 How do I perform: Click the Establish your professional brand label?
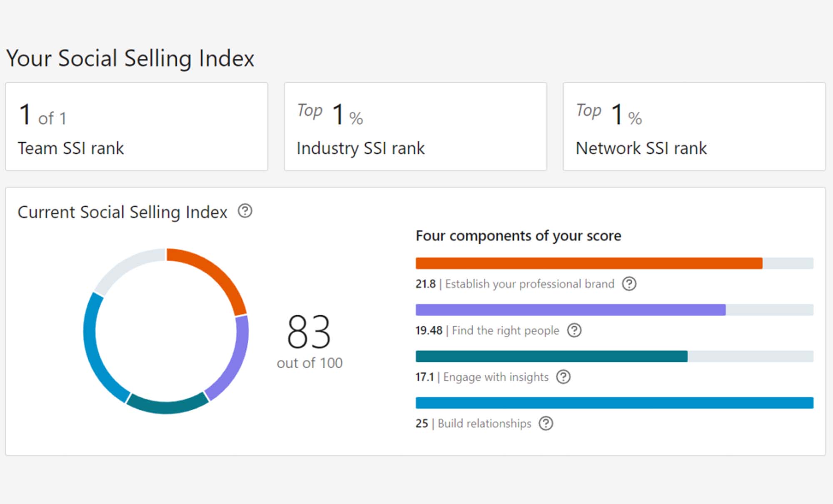[529, 284]
